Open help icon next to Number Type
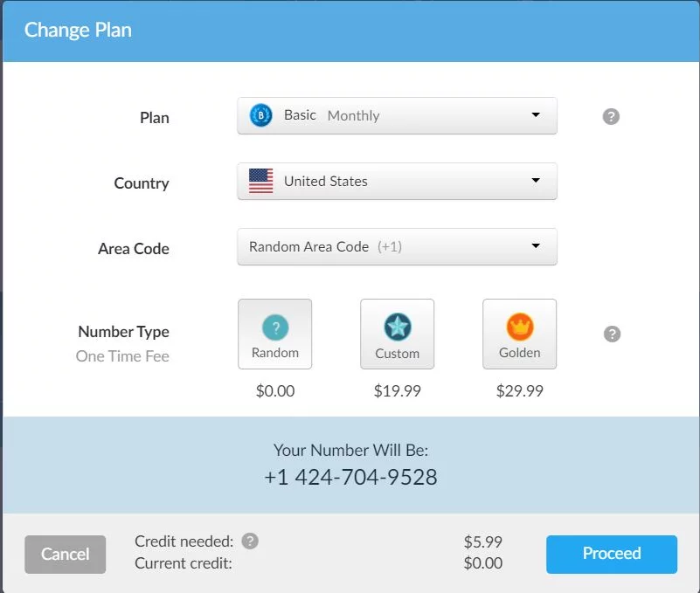The height and width of the screenshot is (593, 700). pyautogui.click(x=612, y=334)
